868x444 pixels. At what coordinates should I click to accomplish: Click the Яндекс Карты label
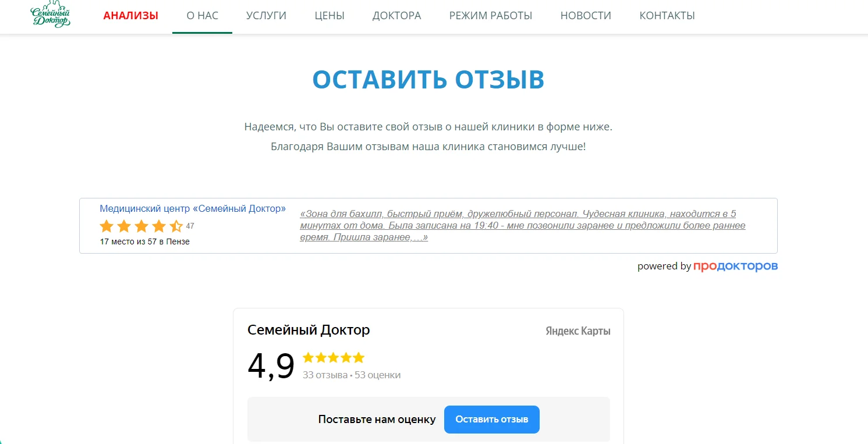[x=578, y=331]
